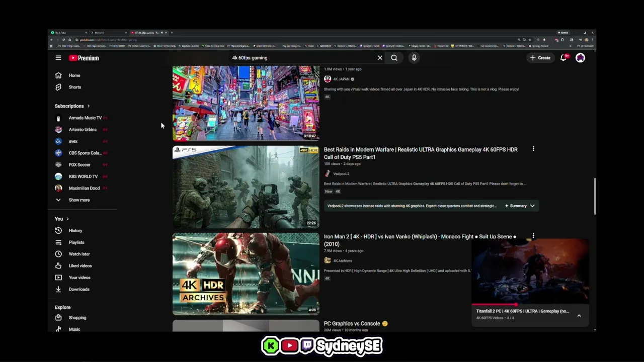Open the You section chevron
Screen dimensions: 644x362
(x=67, y=219)
